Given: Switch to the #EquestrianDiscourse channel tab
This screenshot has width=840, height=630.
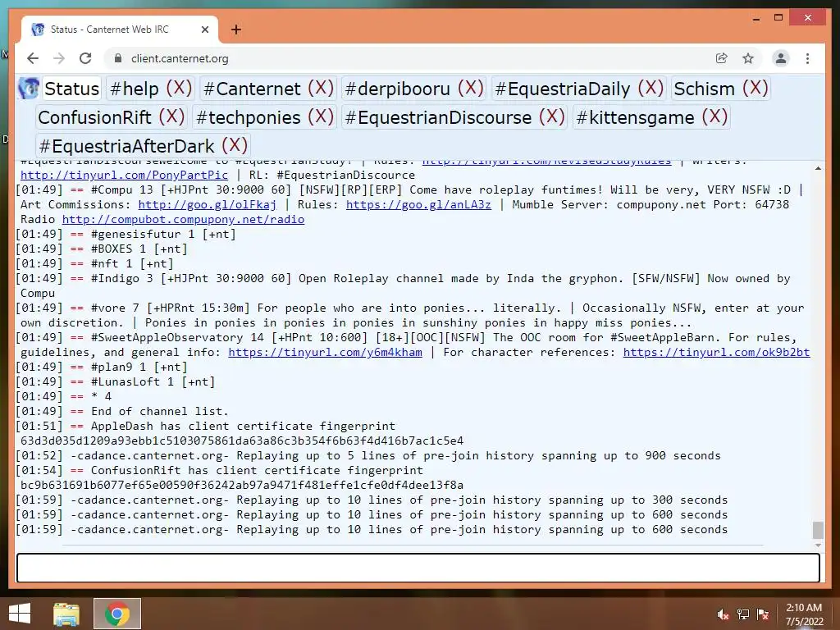Looking at the screenshot, I should [438, 117].
